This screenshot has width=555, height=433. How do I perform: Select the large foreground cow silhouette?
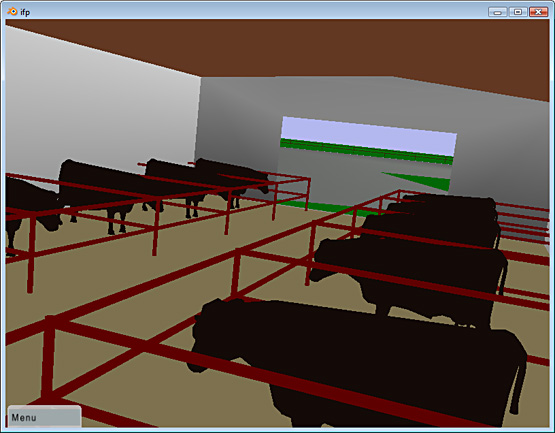pyautogui.click(x=357, y=361)
